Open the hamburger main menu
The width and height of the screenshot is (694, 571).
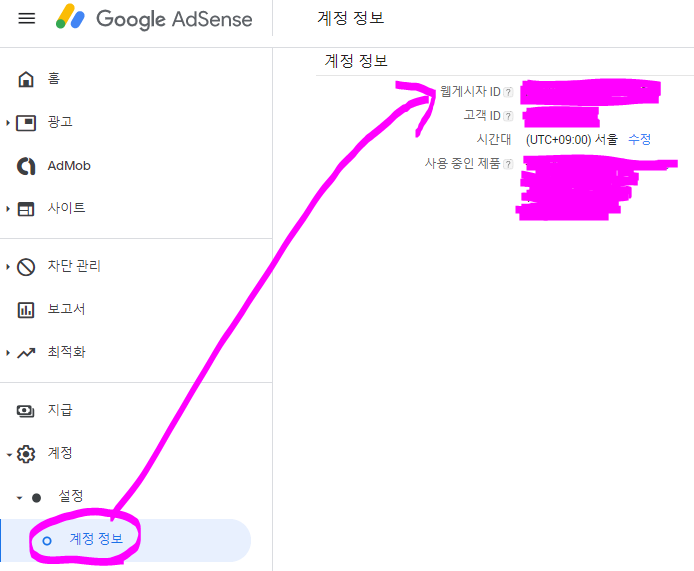[27, 19]
